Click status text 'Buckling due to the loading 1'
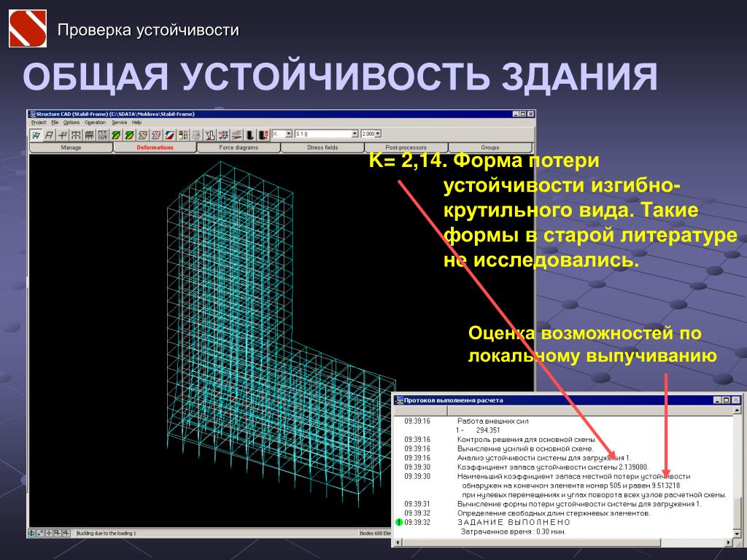 [107, 533]
